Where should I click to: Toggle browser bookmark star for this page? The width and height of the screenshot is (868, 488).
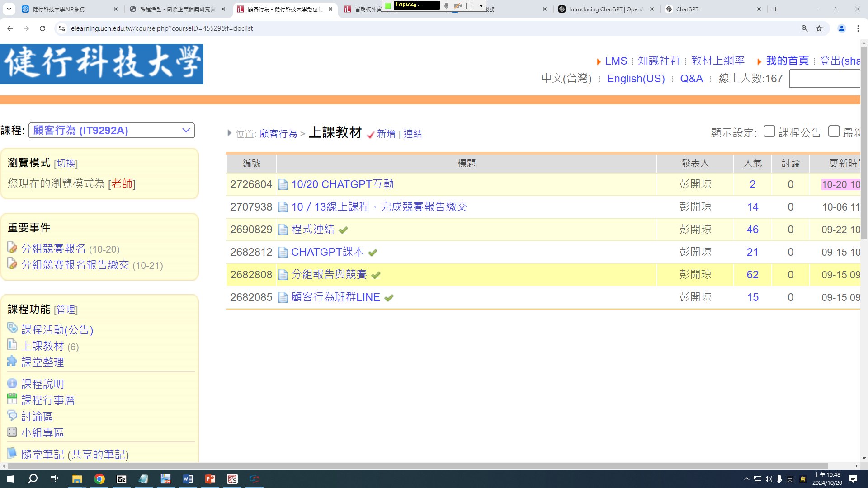[819, 28]
